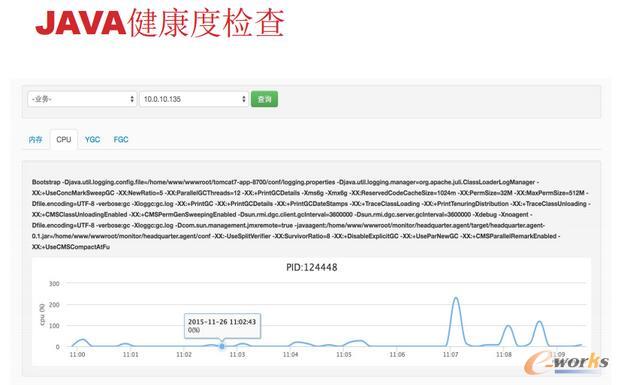The image size is (619, 385).
Task: Switch to the YGC tab
Action: [92, 139]
